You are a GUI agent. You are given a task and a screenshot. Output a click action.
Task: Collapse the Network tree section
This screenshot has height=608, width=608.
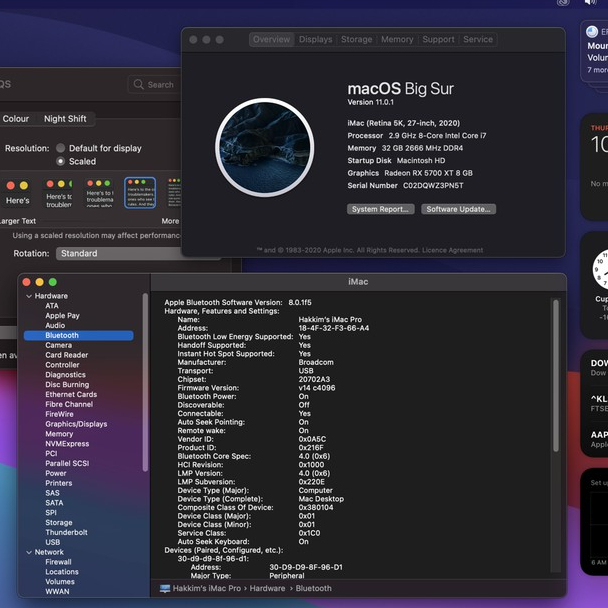click(x=29, y=552)
